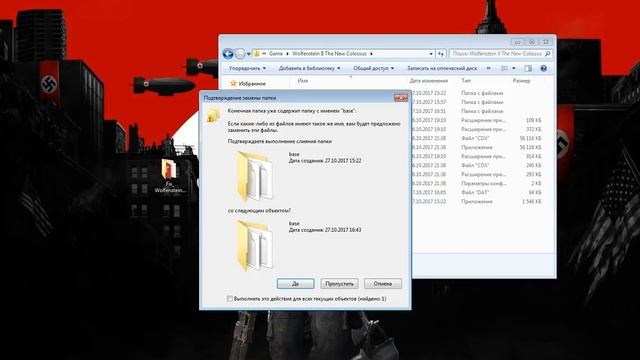This screenshot has height=360, width=640.
Task: Select the row with size 109 КБ
Action: coord(478,120)
